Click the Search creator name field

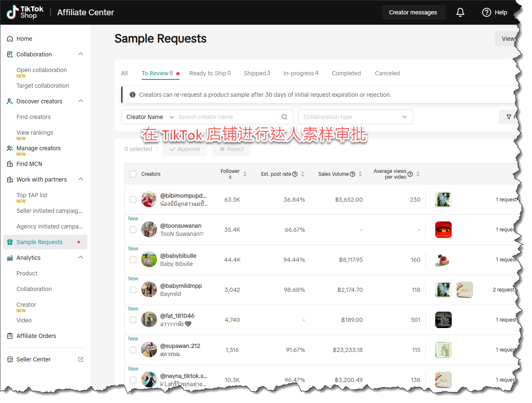(226, 117)
